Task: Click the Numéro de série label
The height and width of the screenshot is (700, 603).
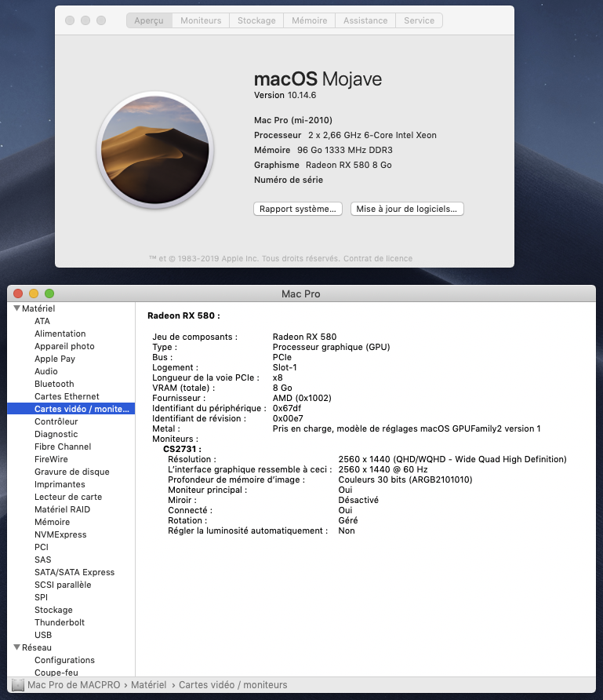Action: 289,180
